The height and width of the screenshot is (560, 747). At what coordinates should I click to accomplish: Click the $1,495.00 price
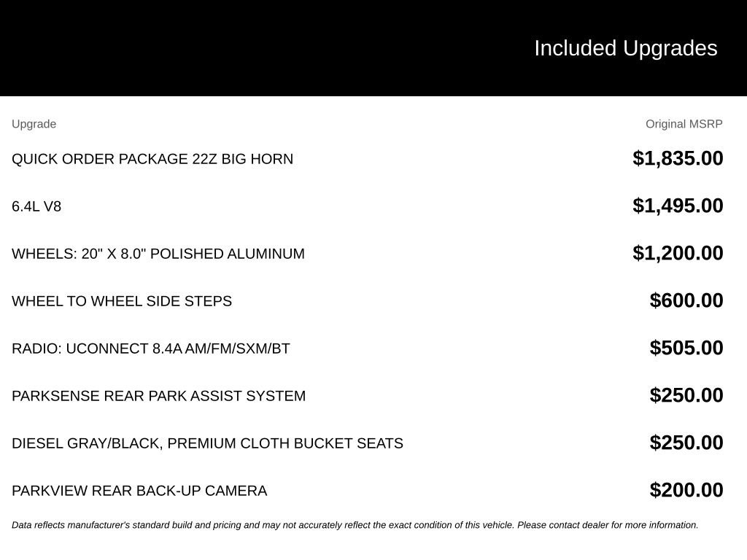678,206
